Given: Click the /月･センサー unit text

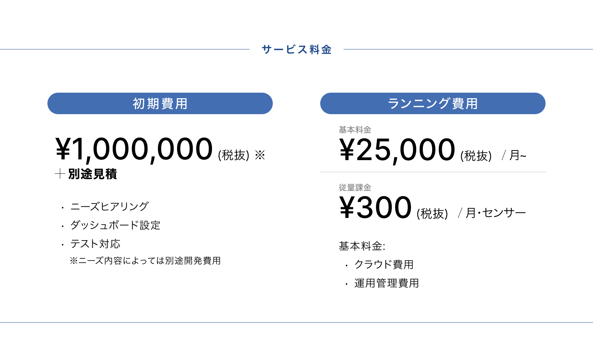Looking at the screenshot, I should pos(492,213).
